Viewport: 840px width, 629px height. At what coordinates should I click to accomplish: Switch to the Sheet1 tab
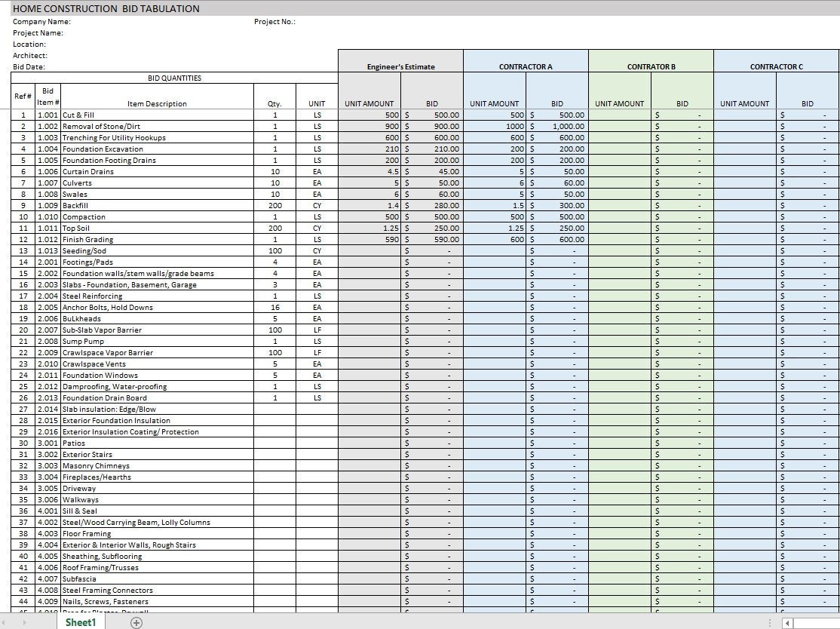80,623
